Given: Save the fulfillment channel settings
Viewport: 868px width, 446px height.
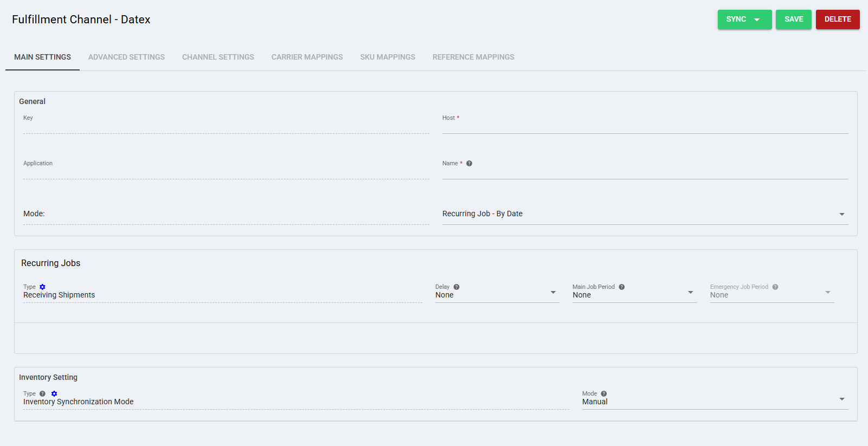Looking at the screenshot, I should pyautogui.click(x=794, y=20).
